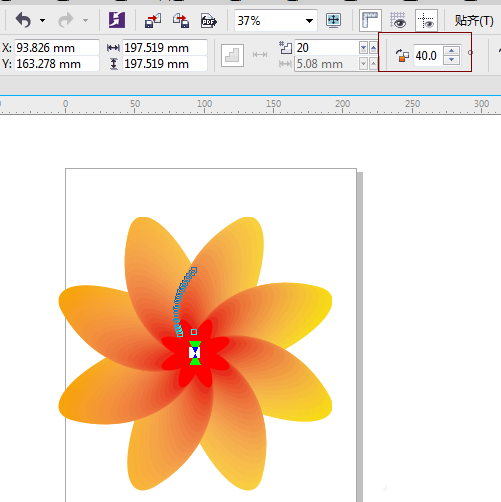Open the undo history dropdown arrow

pos(42,21)
